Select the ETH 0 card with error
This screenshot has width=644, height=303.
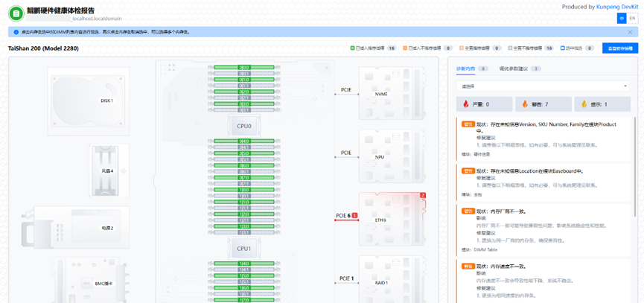[x=380, y=220]
